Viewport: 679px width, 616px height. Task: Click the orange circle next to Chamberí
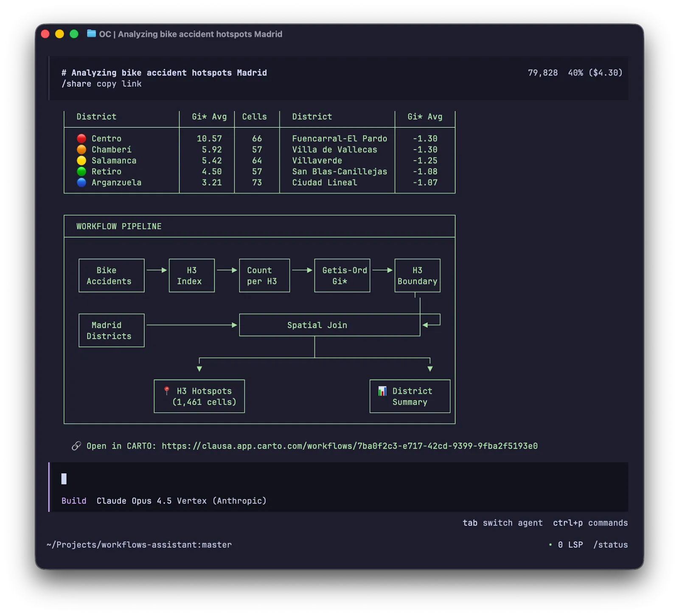tap(81, 149)
